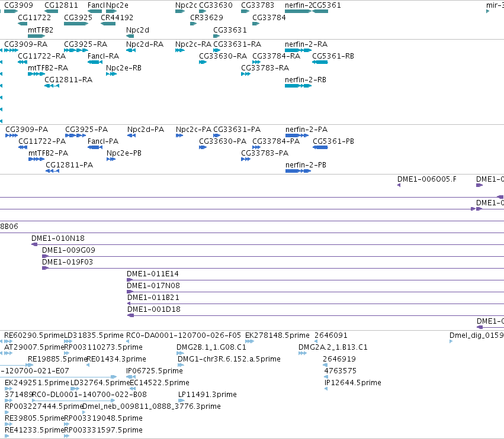
Task: Click the nerfin-2-RB transcript glyph
Action: point(298,86)
